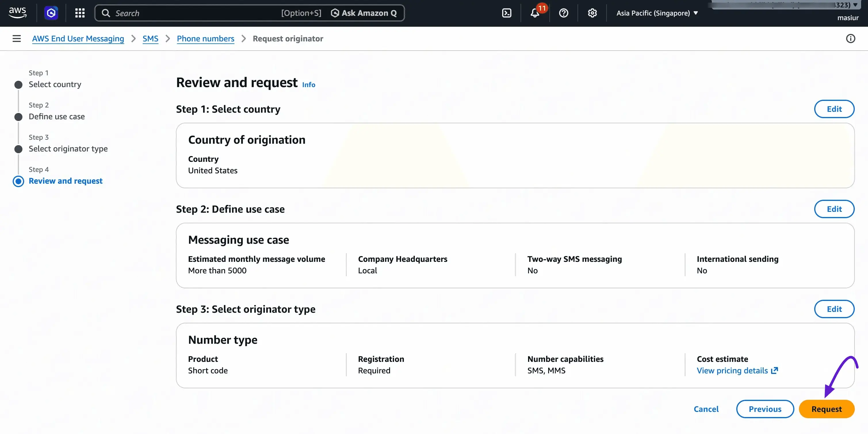The width and height of the screenshot is (868, 434).
Task: Edit Step 1 Select country
Action: tap(834, 109)
